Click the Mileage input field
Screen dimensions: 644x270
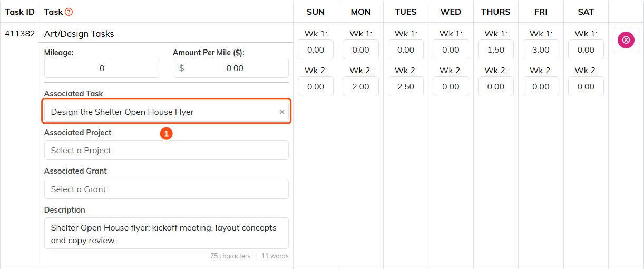point(102,68)
